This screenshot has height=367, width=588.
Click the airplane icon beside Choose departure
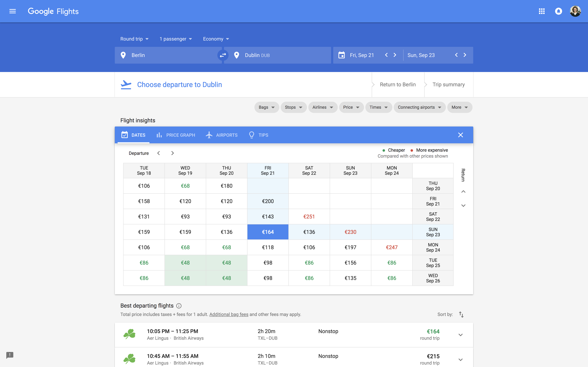tap(126, 84)
